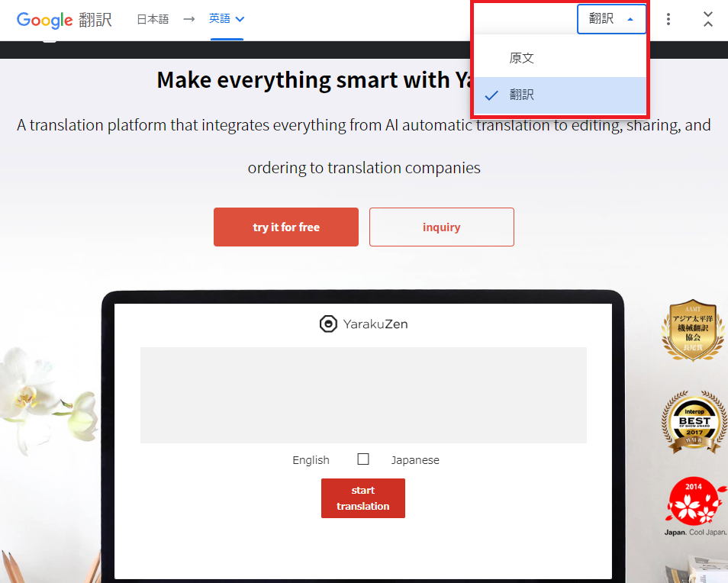The width and height of the screenshot is (728, 583).
Task: Click the arrow between the language names
Action: tap(188, 19)
